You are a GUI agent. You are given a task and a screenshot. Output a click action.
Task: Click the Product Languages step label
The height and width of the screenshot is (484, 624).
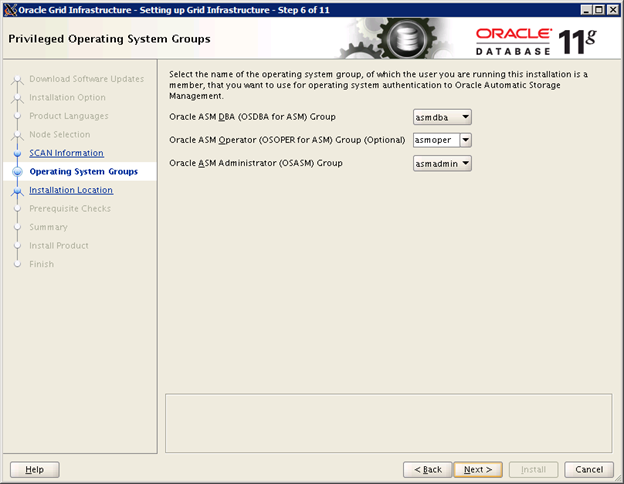68,116
